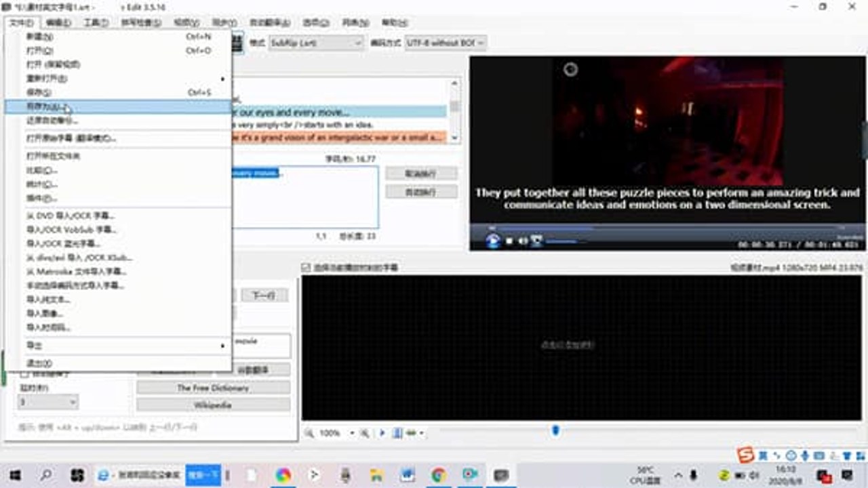Open the Windows Start menu
The image size is (868, 488).
[14, 475]
